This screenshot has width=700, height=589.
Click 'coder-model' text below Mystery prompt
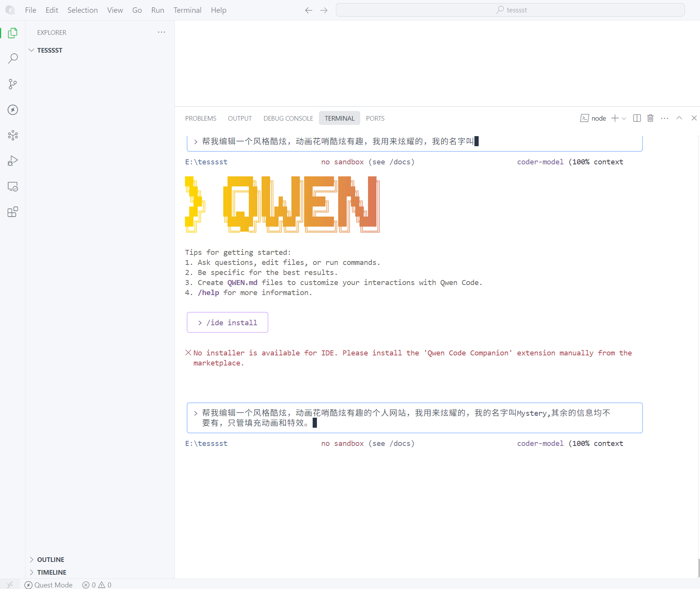(540, 444)
